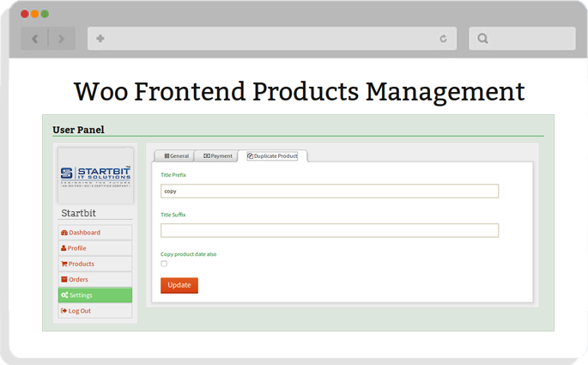The width and height of the screenshot is (588, 365).
Task: Click the magnifier icon in search box
Action: point(482,39)
